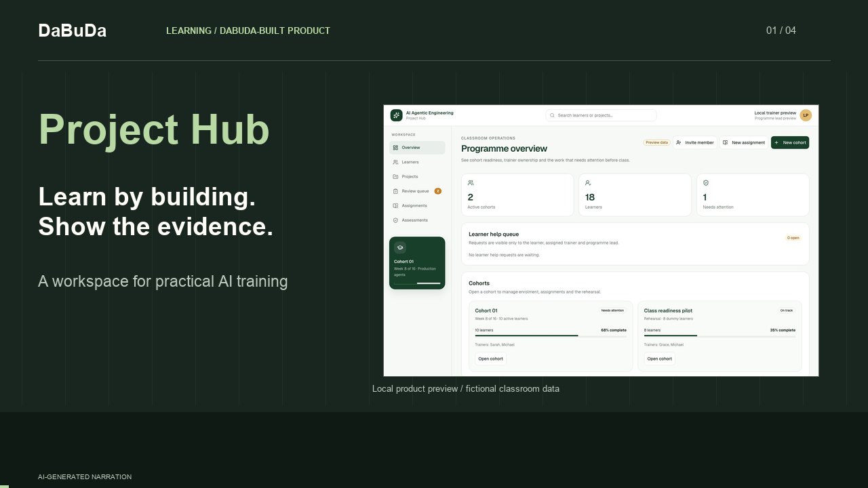Click the 'Programme overview' heading

(x=504, y=148)
